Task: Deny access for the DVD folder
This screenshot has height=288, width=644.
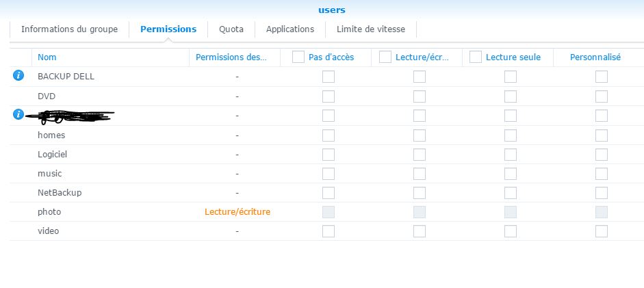Action: click(x=329, y=96)
